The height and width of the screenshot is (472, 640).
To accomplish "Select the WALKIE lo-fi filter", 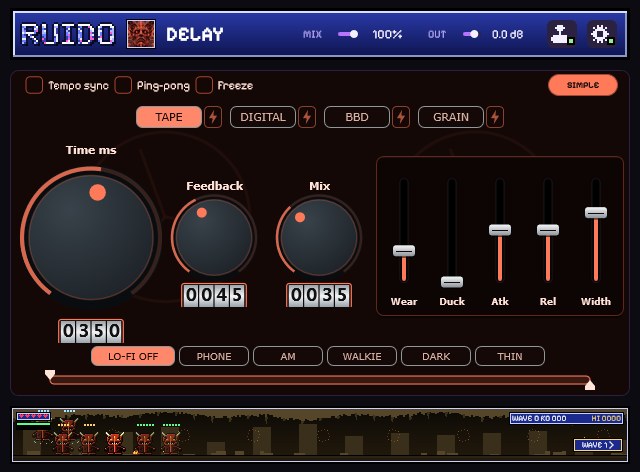I will click(x=362, y=356).
